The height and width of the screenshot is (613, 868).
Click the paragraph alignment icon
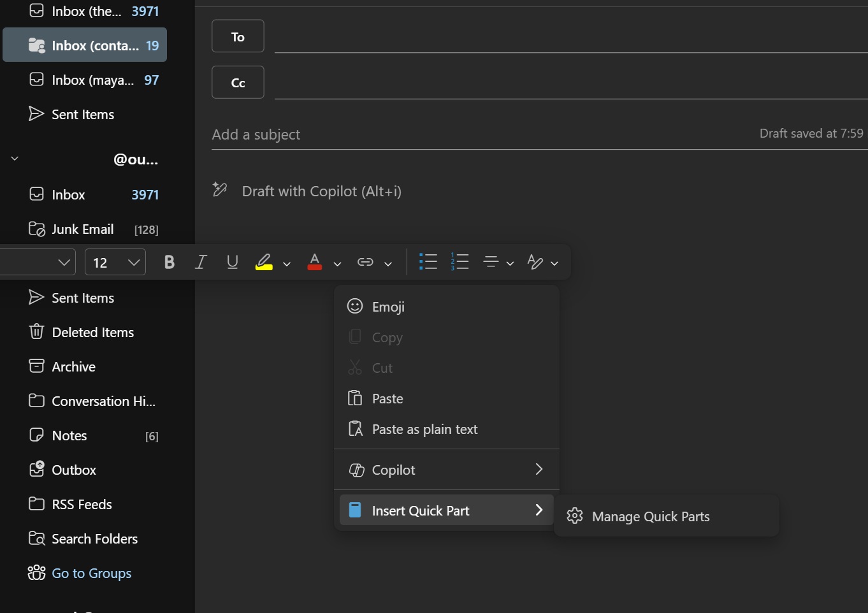[x=491, y=262]
